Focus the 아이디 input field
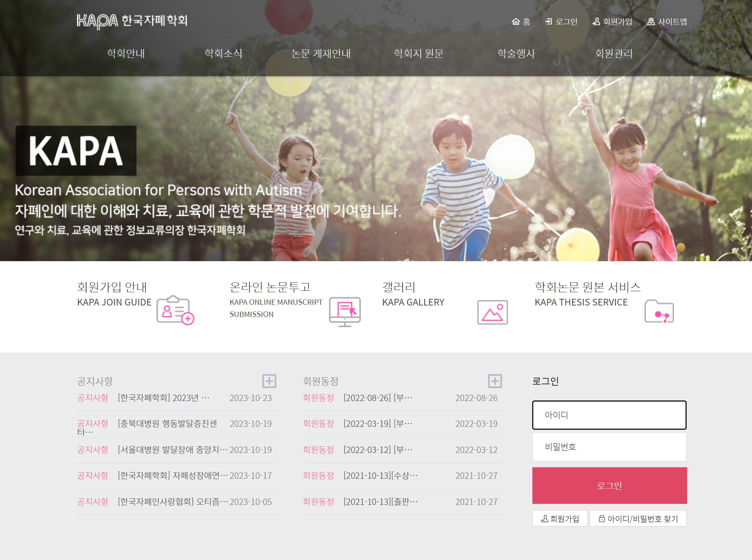752x560 pixels. pyautogui.click(x=609, y=415)
